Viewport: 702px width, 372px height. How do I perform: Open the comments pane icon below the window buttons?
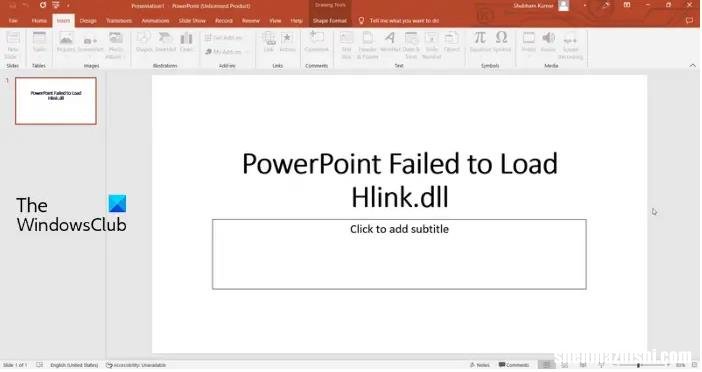tap(689, 21)
